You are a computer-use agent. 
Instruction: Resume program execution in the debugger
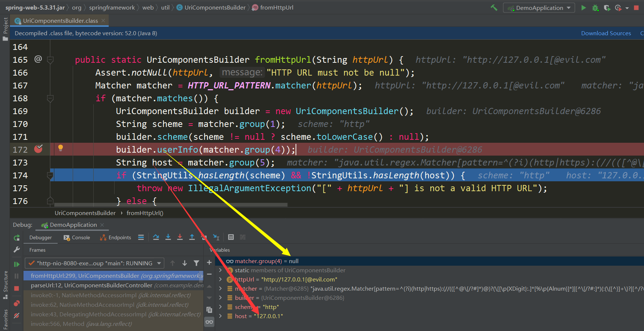pos(17,263)
